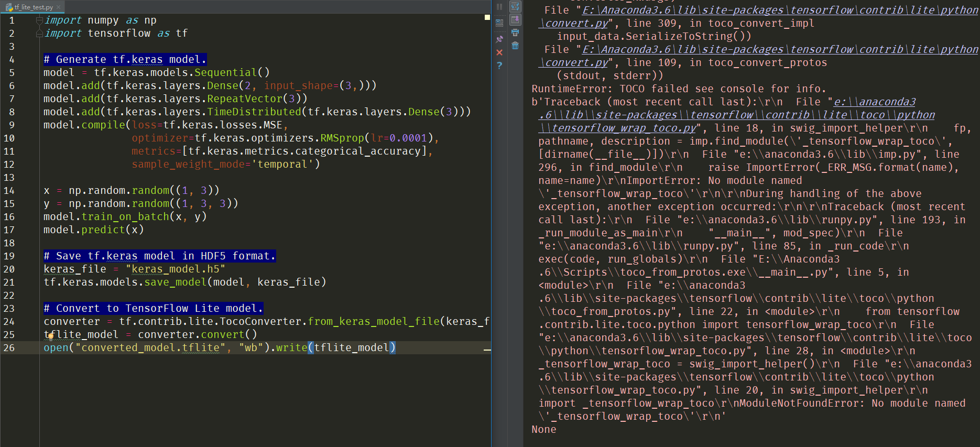Close the run console with red X
The image size is (980, 447).
click(x=499, y=52)
